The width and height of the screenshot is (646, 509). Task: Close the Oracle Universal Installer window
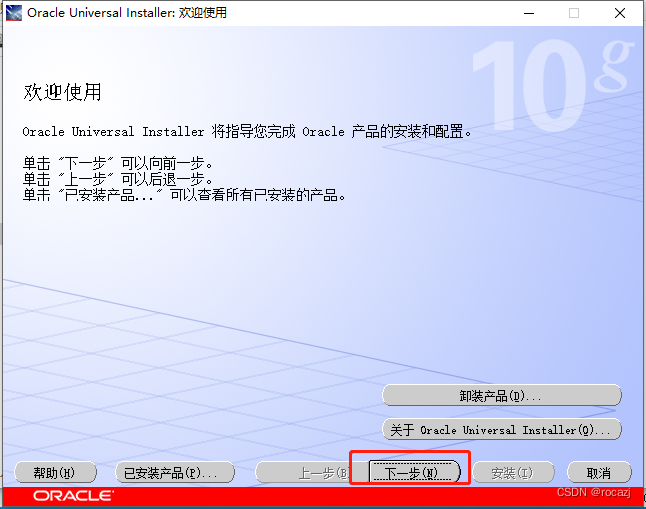[x=620, y=13]
